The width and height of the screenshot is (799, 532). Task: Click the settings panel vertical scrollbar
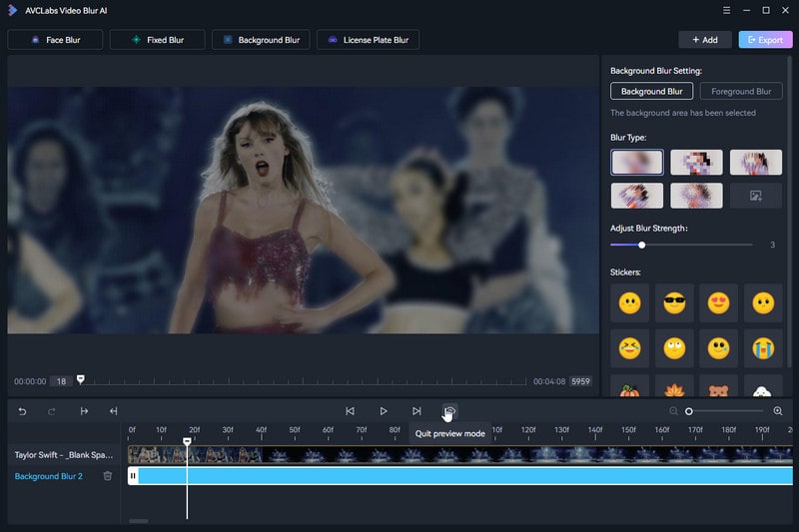point(790,212)
